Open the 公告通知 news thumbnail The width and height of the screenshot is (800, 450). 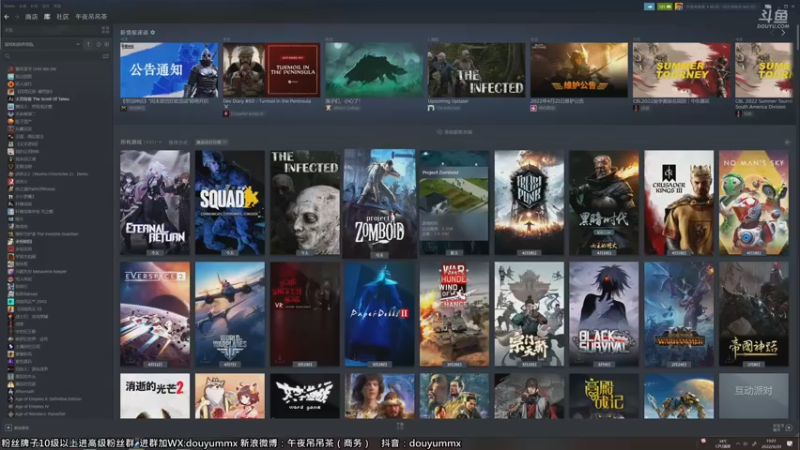(169, 70)
